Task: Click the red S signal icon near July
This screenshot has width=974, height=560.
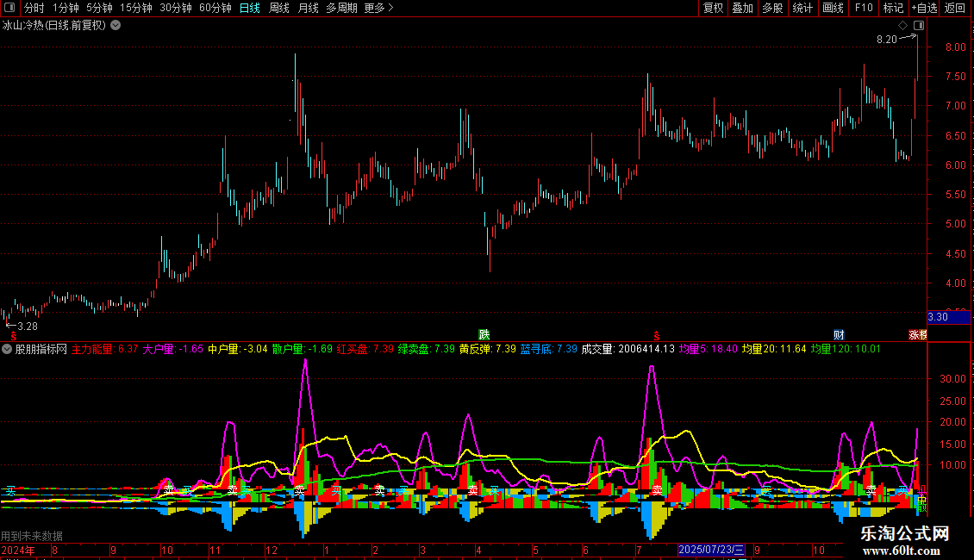Action: [657, 335]
